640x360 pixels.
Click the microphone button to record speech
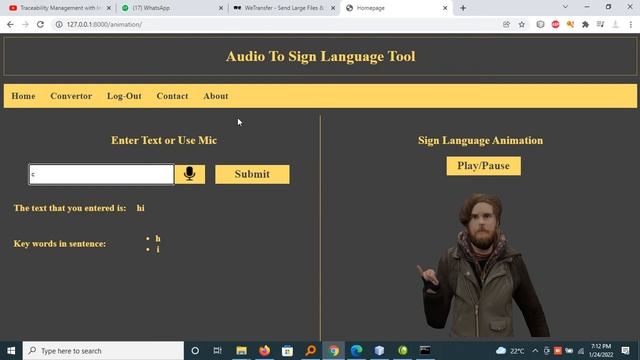click(x=190, y=174)
